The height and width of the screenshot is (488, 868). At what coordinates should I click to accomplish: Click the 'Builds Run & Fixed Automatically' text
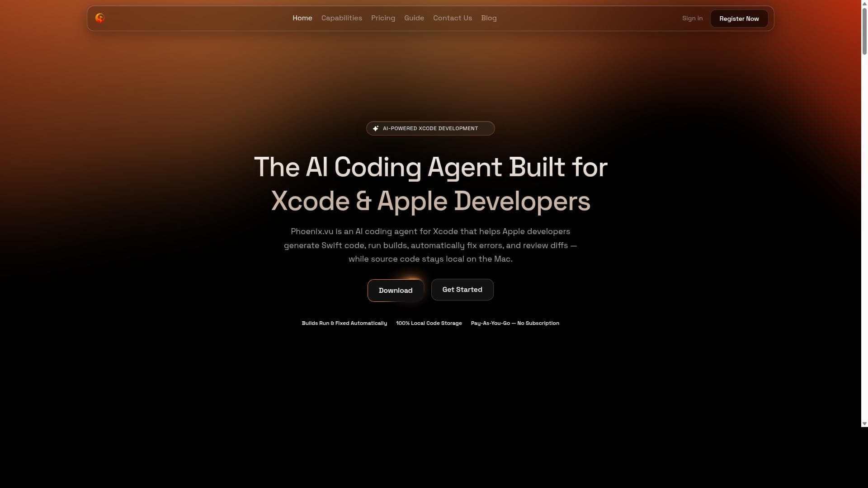pos(344,323)
